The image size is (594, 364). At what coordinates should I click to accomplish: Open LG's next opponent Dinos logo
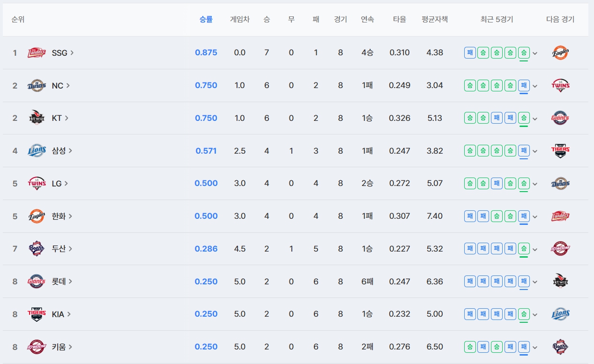[x=560, y=184]
